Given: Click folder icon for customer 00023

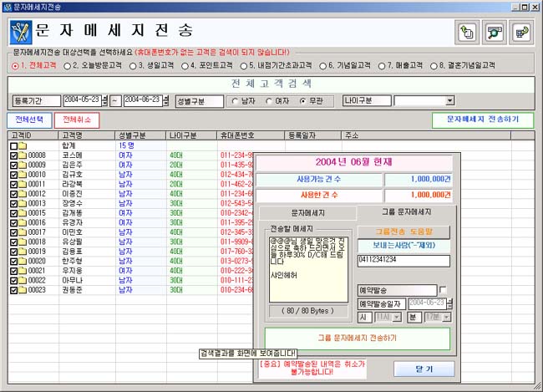Looking at the screenshot, I should point(23,289).
